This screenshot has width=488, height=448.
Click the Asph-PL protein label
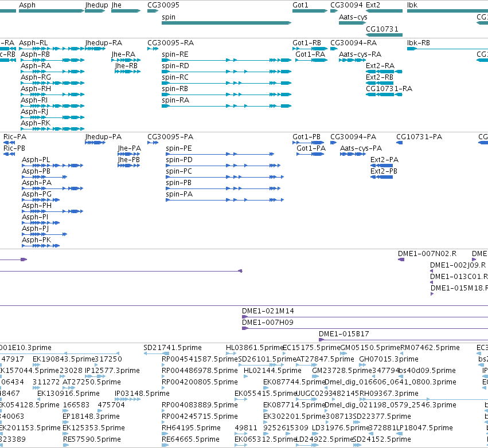36,160
